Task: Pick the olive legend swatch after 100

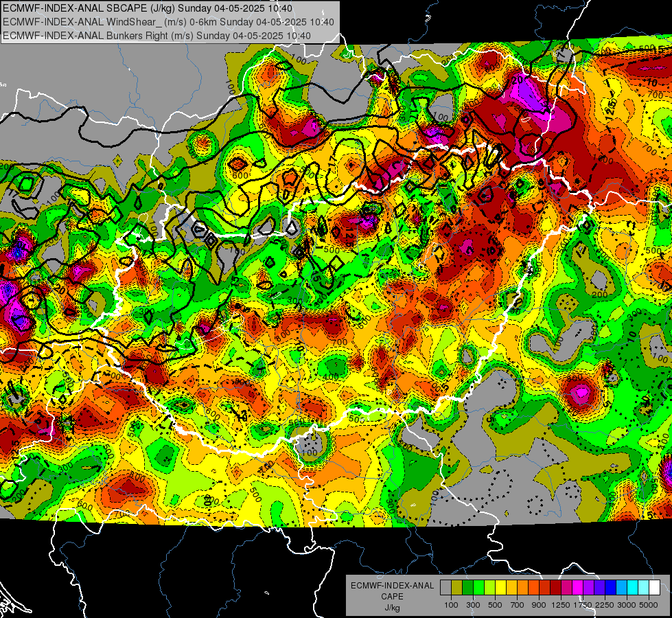Action: 457,588
